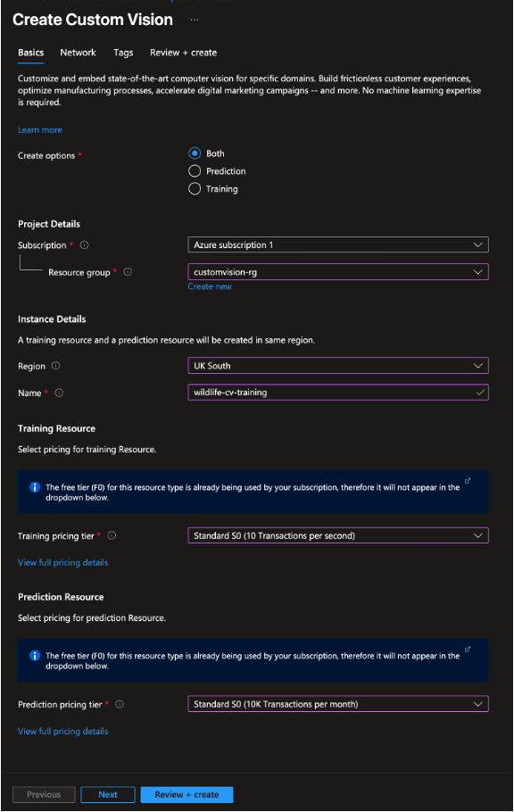Show the info tooltip for Resource group
This screenshot has width=514, height=812.
[x=128, y=272]
